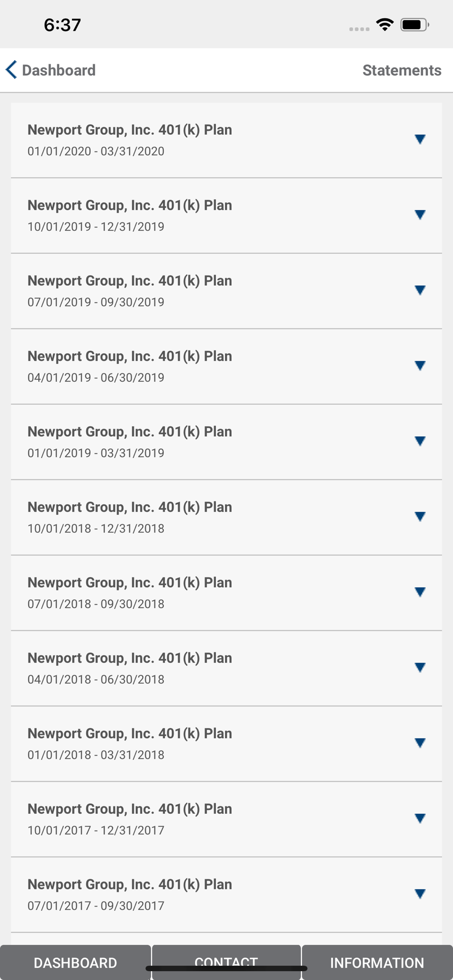
Task: Expand the 10/01/2017 - 12/31/2017 statement arrow
Action: (420, 819)
